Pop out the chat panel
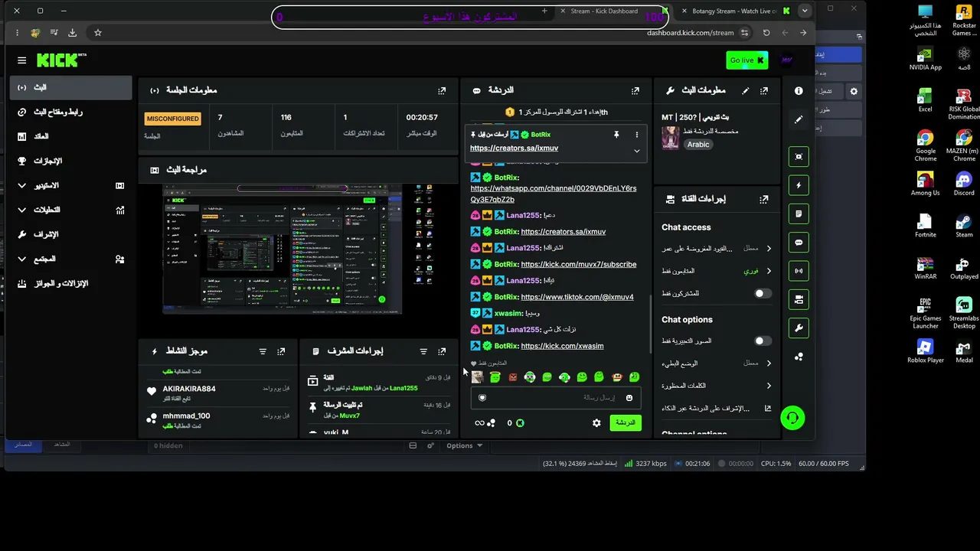980x551 pixels. click(635, 90)
